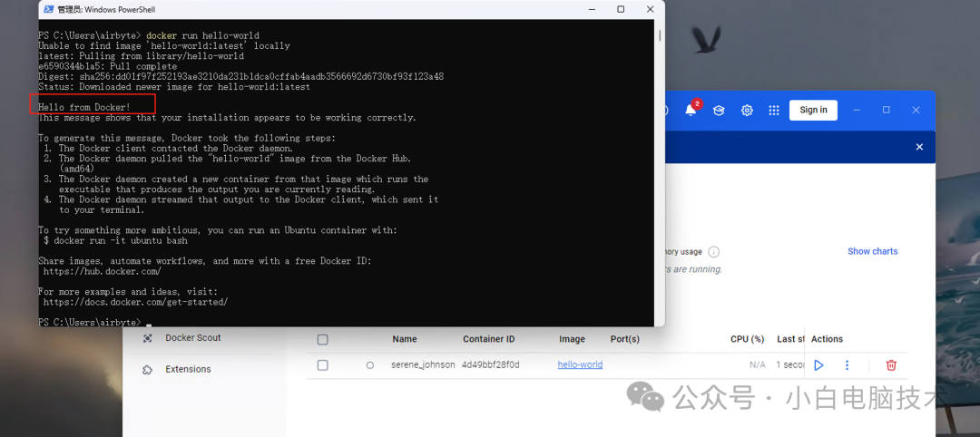Click the serene_johnson status circle icon
980x437 pixels.
(x=370, y=365)
